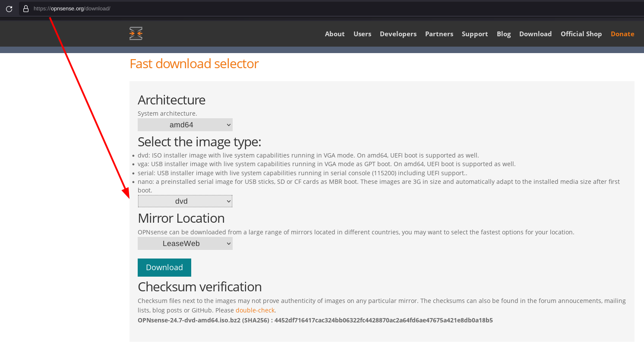Click the Fast download selector heading
The image size is (644, 347).
point(194,64)
